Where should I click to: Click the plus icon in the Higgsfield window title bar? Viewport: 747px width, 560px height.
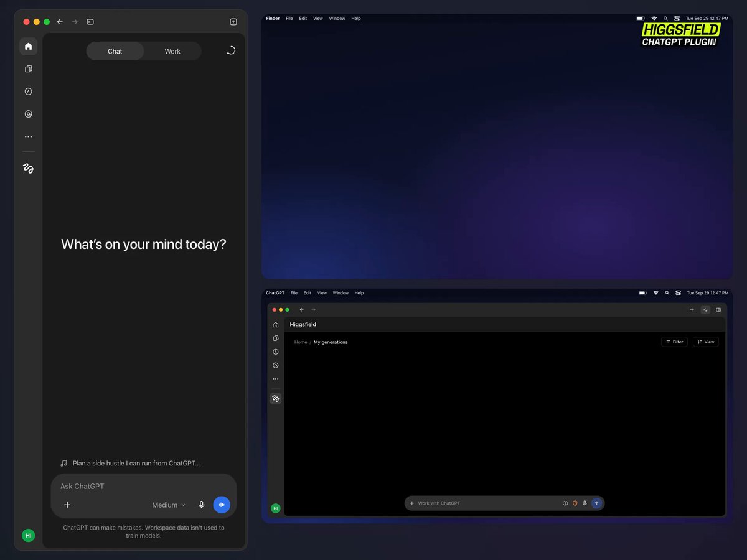[692, 310]
